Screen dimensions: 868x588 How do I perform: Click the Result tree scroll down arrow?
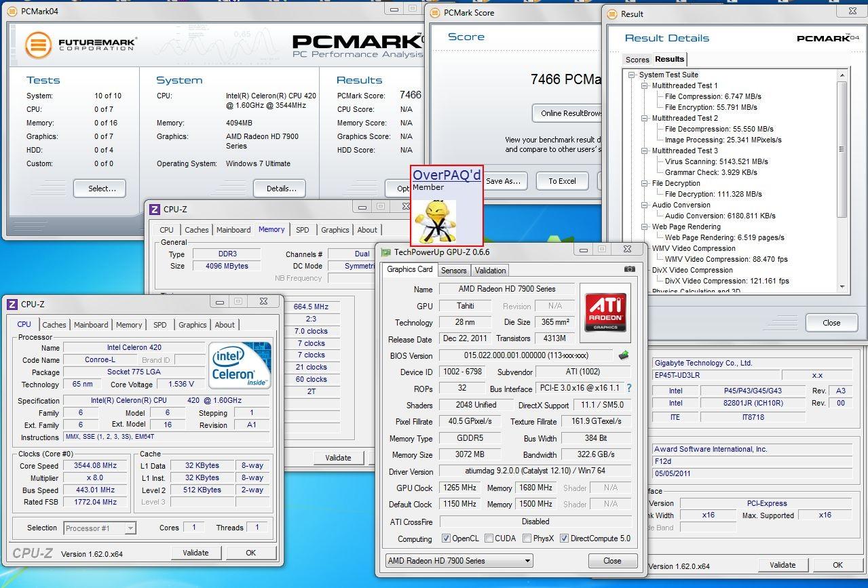(x=842, y=288)
